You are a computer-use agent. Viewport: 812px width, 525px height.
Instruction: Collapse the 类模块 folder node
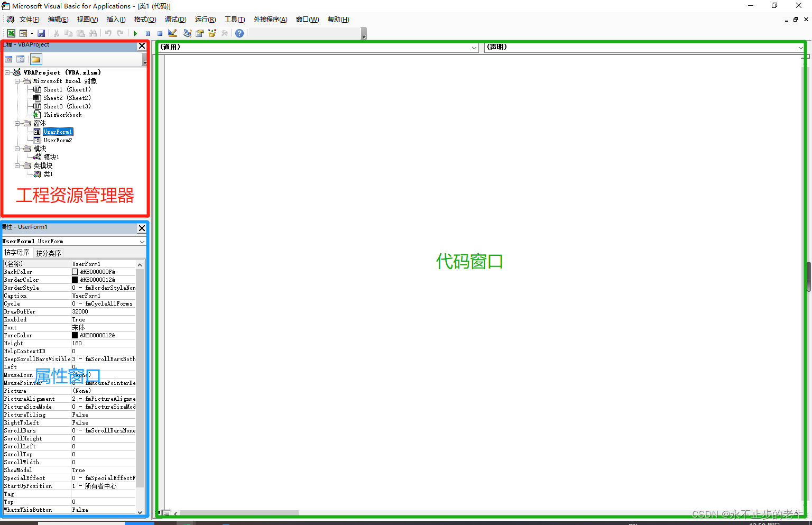click(x=17, y=165)
